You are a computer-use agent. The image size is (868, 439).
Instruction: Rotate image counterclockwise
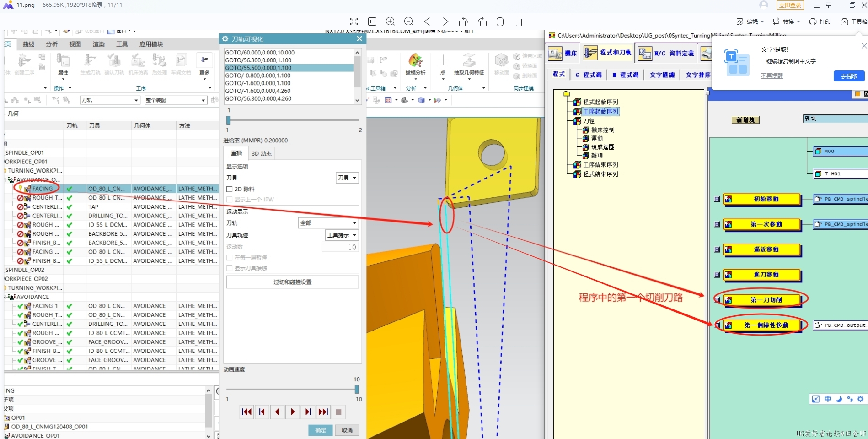pyautogui.click(x=464, y=22)
